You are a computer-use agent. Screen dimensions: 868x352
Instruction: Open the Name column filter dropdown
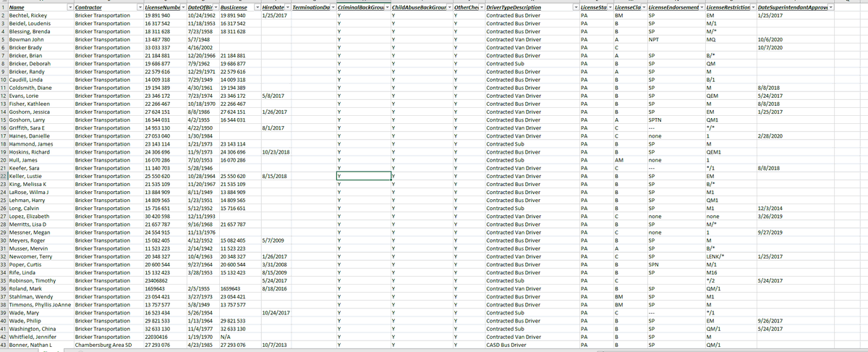[x=69, y=7]
